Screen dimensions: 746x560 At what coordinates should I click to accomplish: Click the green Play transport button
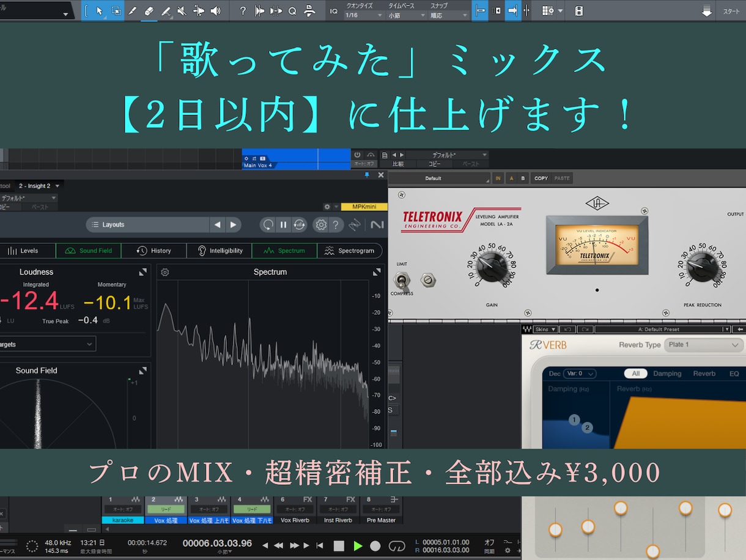(x=358, y=545)
